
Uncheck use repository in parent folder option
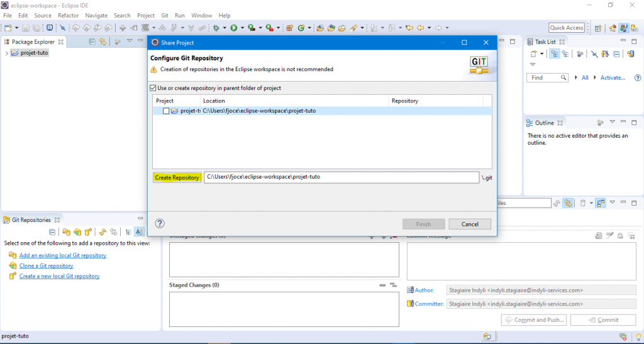coord(153,88)
